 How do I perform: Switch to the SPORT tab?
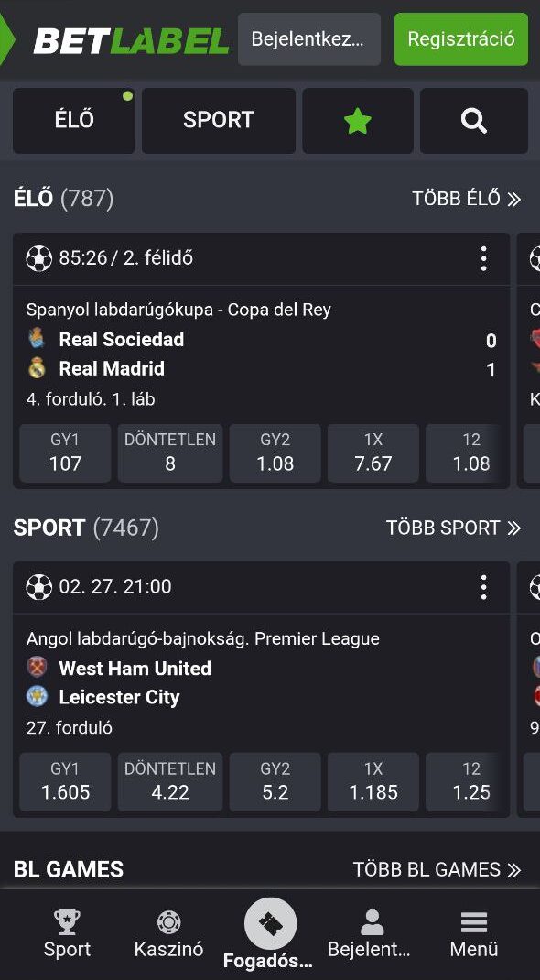coord(219,121)
